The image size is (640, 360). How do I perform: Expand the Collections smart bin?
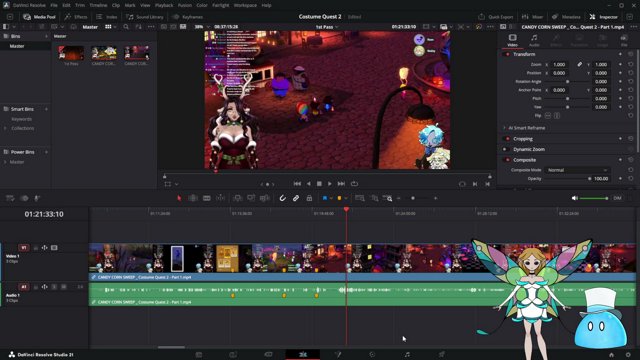pyautogui.click(x=5, y=128)
